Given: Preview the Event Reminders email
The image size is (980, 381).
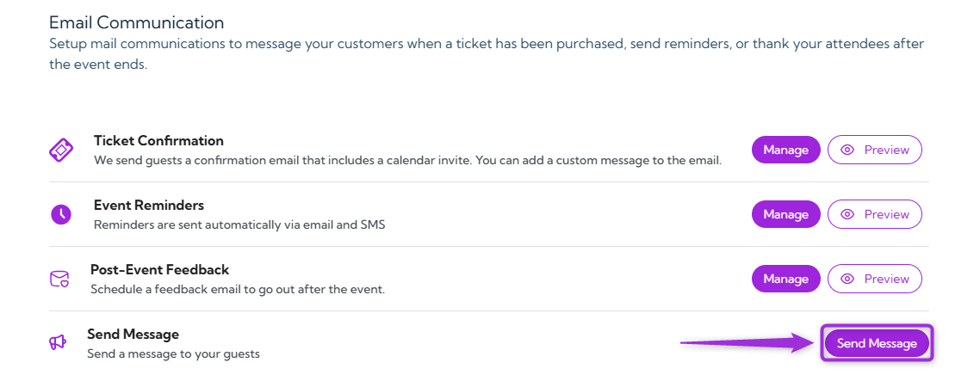Looking at the screenshot, I should [875, 214].
